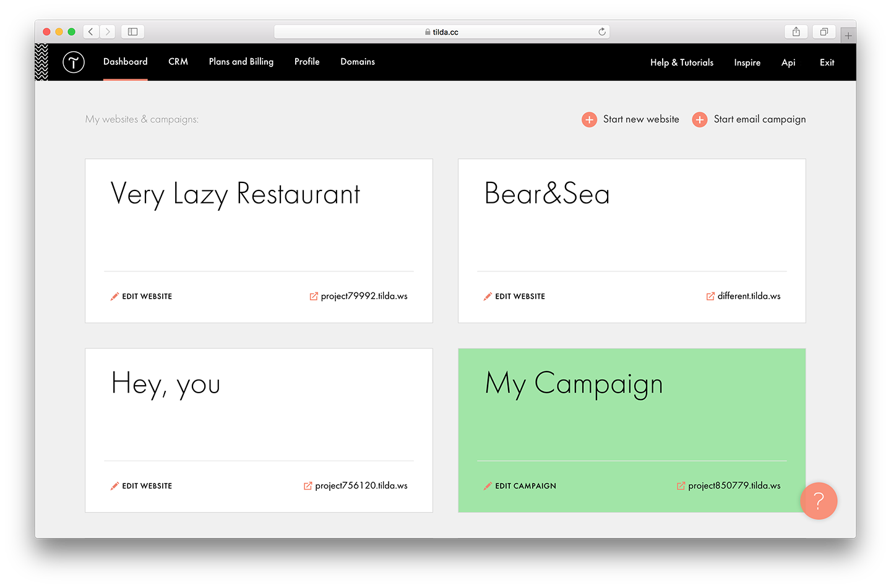Click the external link icon beside different.tilda.ws
This screenshot has width=891, height=588.
coord(710,296)
